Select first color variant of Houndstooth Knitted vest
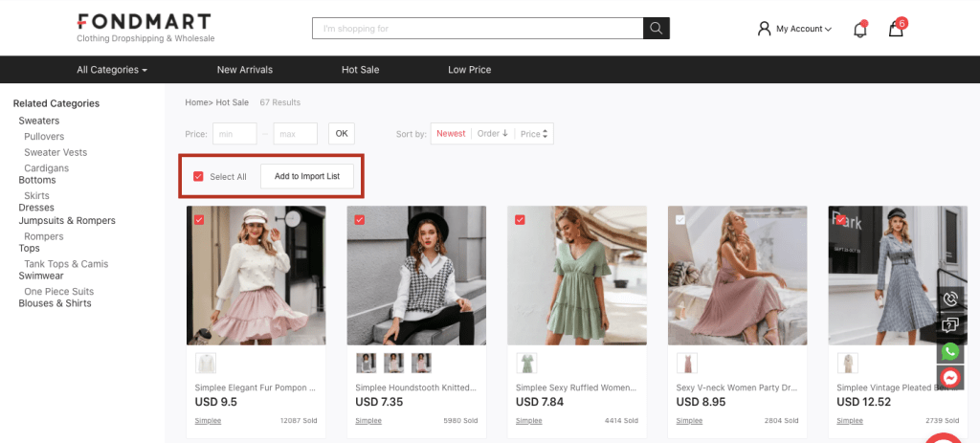Viewport: 980px width, 443px height. (366, 363)
